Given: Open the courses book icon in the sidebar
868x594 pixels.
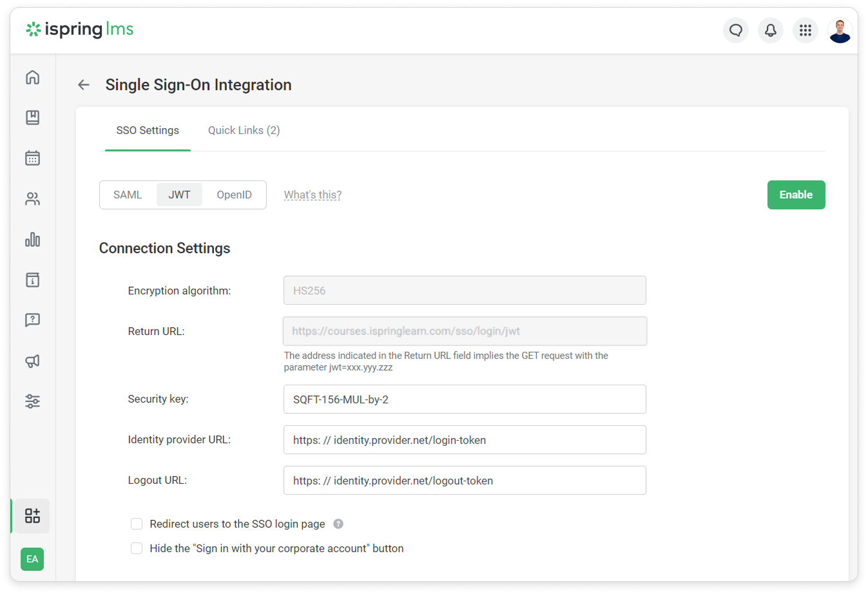Looking at the screenshot, I should pos(32,117).
